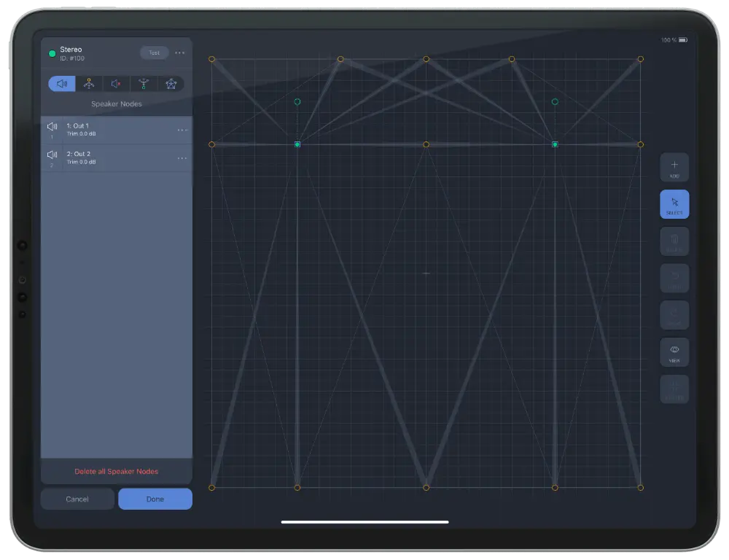
Task: Select the active Speaker Nodes speaker icon tab
Action: pos(61,84)
